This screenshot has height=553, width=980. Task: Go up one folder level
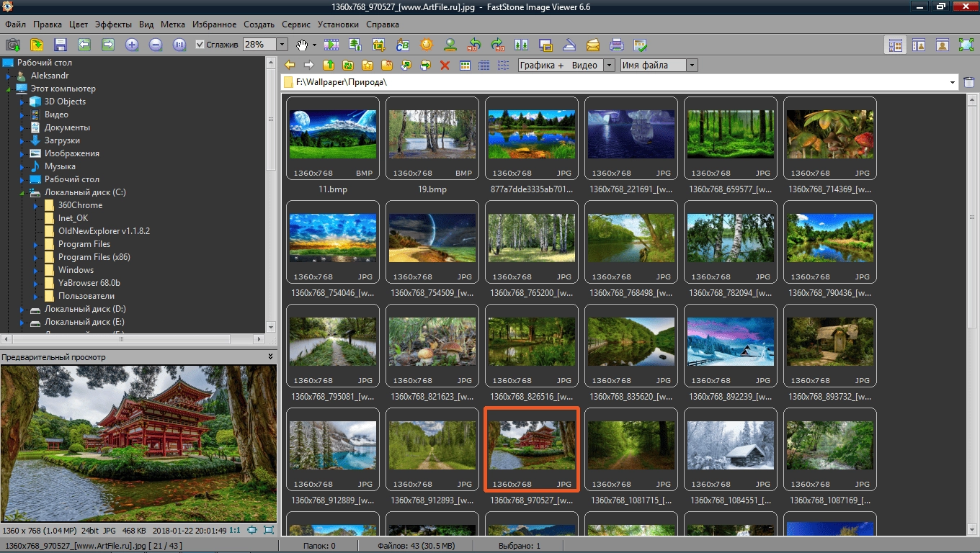pos(329,65)
